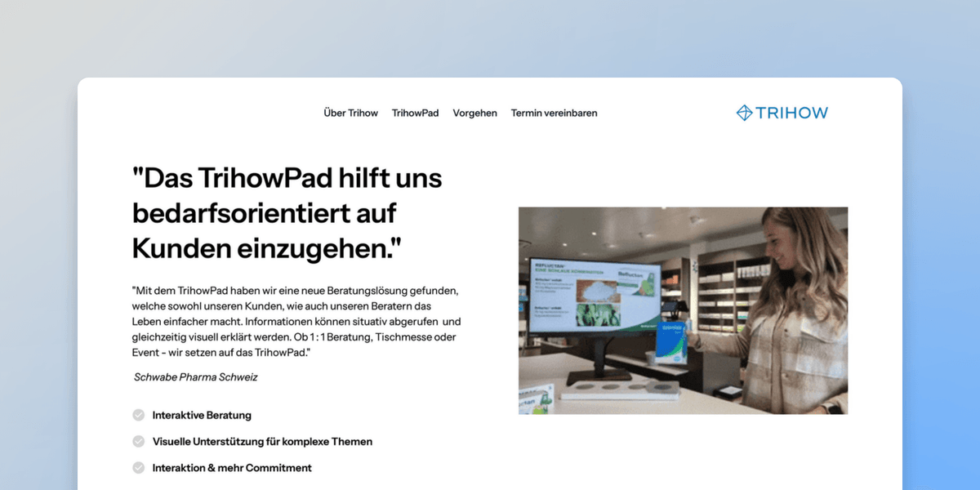This screenshot has height=490, width=980.
Task: Click the TRIHOW logo
Action: click(x=782, y=113)
